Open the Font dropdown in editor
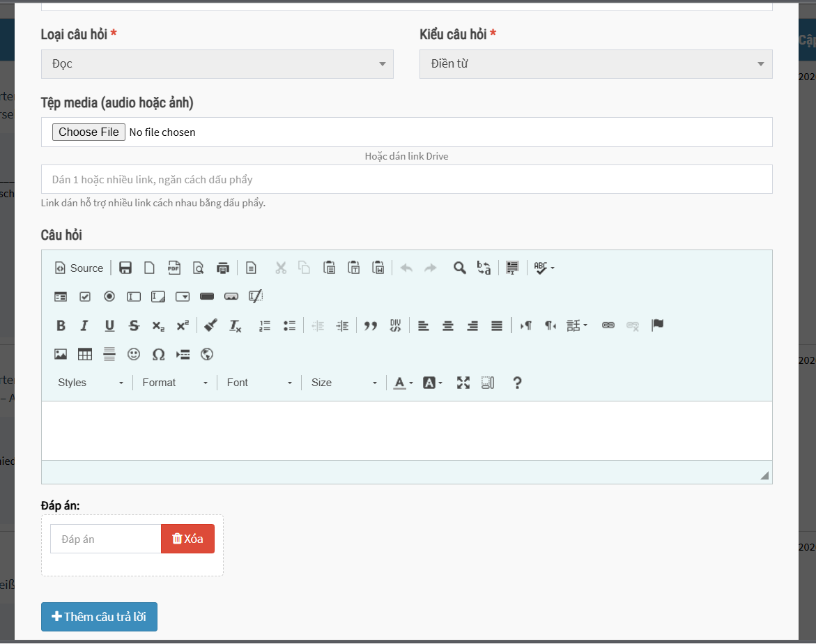 coord(259,383)
